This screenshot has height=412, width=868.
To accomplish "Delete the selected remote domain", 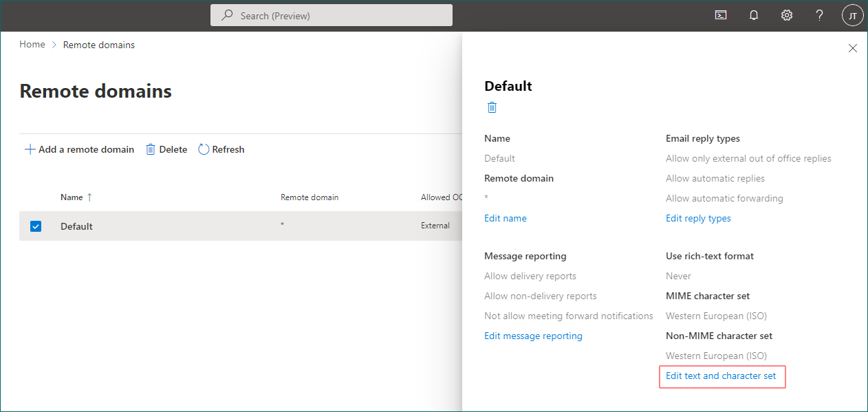I will (166, 149).
